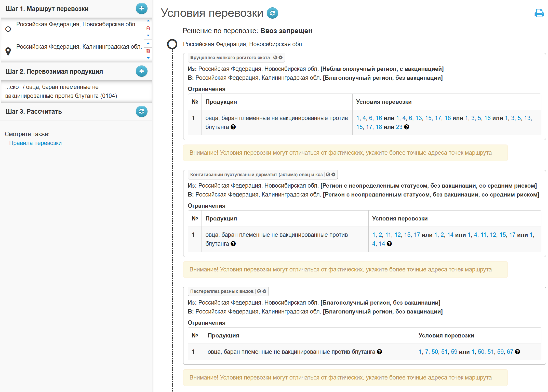Open gear settings for Brucellosis disease tag
548x392 pixels.
[280, 58]
